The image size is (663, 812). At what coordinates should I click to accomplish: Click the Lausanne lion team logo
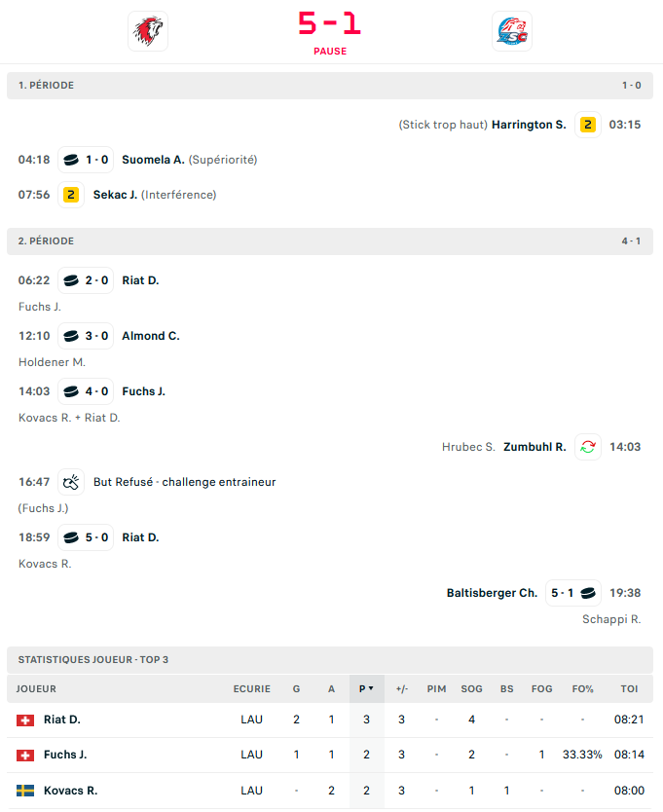click(x=147, y=31)
